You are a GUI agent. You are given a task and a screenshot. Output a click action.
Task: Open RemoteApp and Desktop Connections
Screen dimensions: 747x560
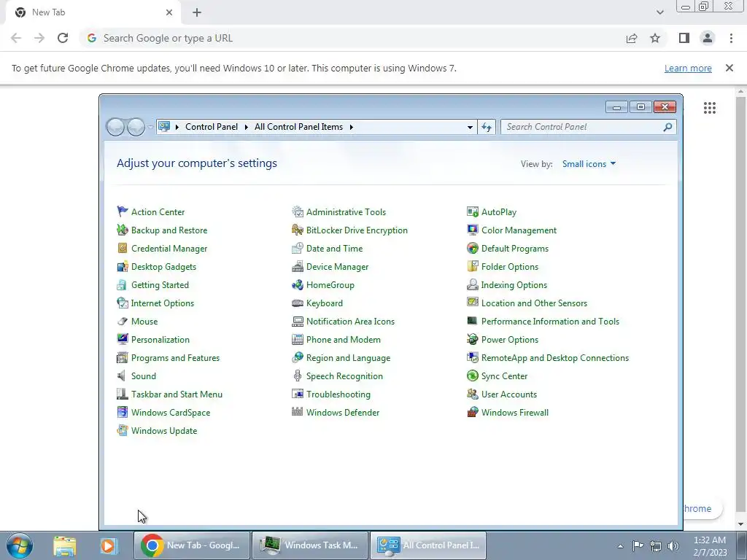tap(555, 357)
